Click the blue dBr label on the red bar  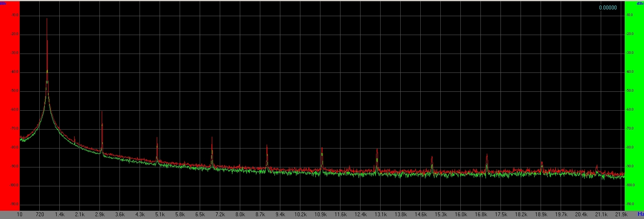pos(3,4)
